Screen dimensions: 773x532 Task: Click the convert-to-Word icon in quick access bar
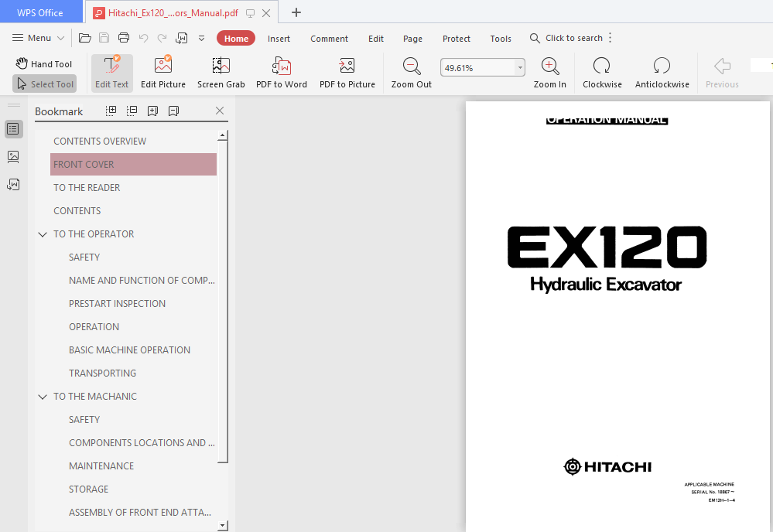(181, 38)
